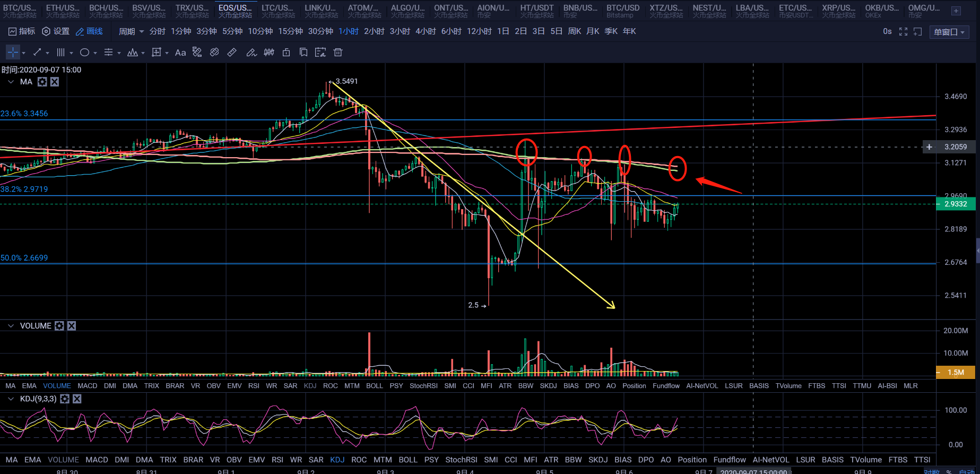Click the current price label 2.9332
Image resolution: width=980 pixels, height=474 pixels.
point(956,204)
